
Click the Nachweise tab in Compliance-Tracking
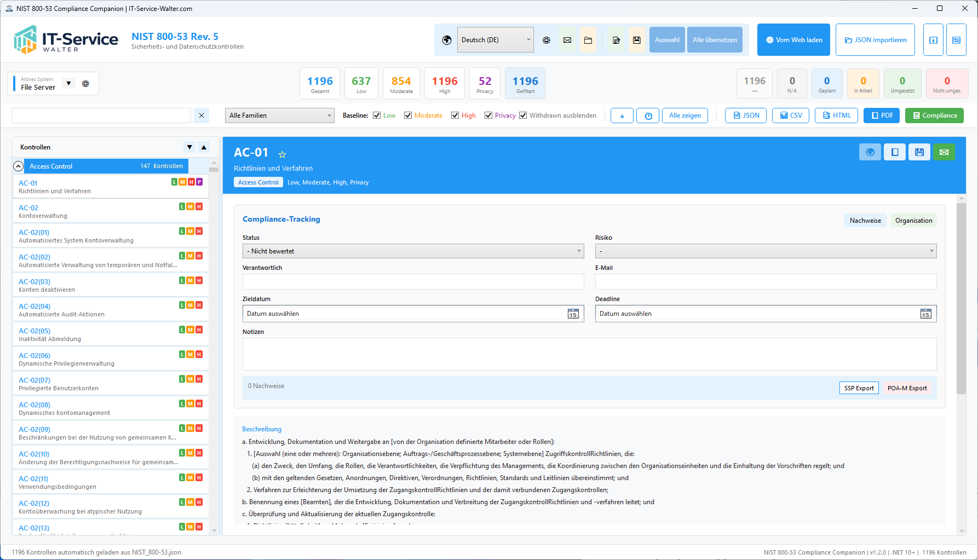coord(865,221)
